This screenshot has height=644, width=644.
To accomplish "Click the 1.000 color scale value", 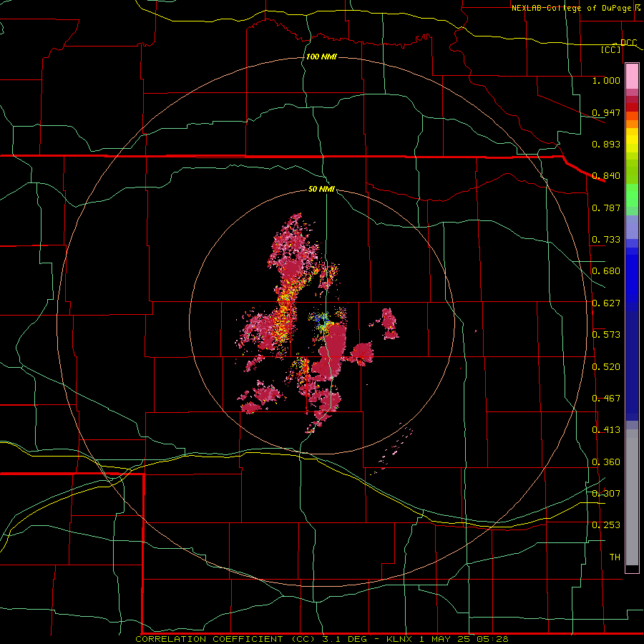I will (x=606, y=80).
